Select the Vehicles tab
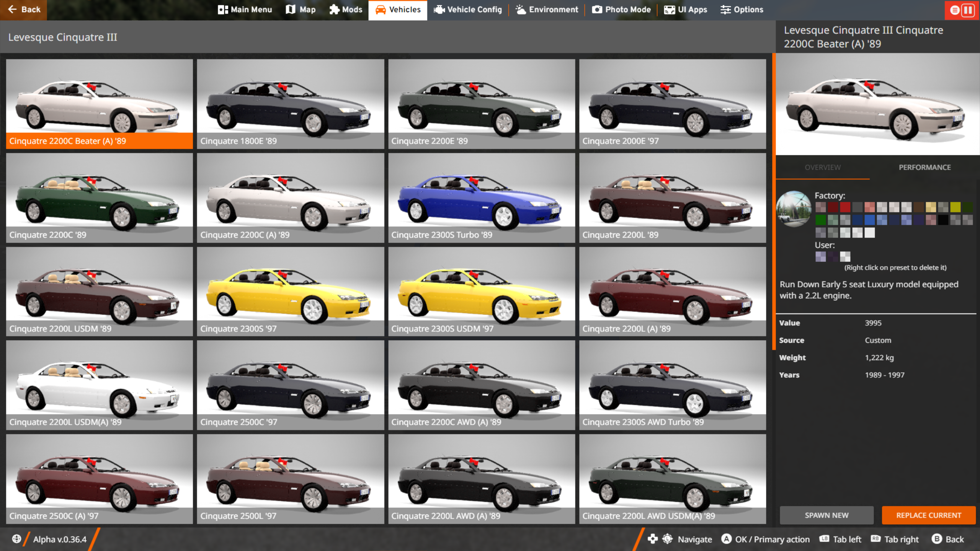This screenshot has height=551, width=980. pyautogui.click(x=398, y=10)
